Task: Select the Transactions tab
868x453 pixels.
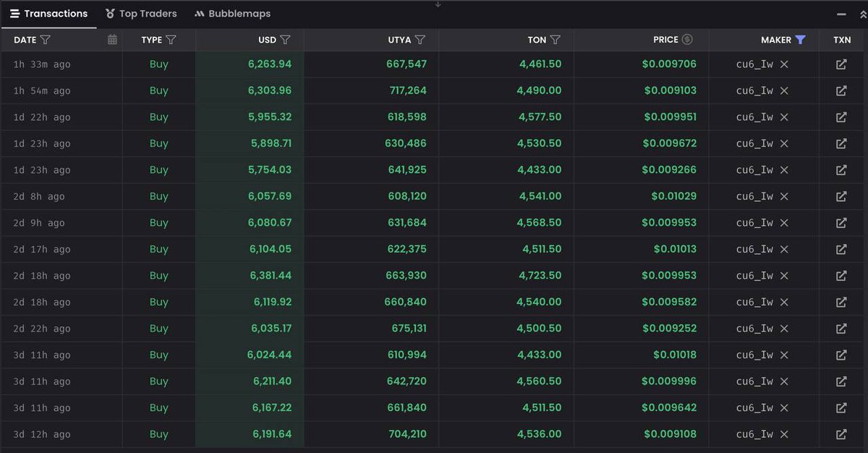Action: [x=48, y=14]
